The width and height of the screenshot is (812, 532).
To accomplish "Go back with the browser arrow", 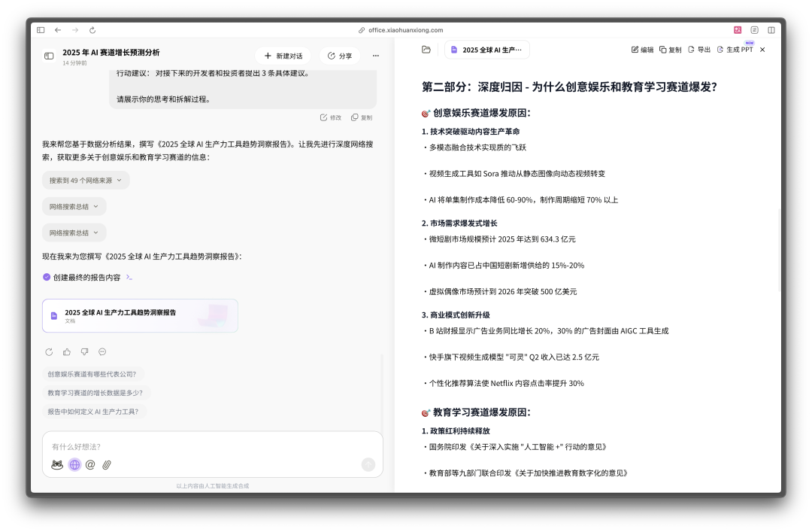I will (58, 30).
